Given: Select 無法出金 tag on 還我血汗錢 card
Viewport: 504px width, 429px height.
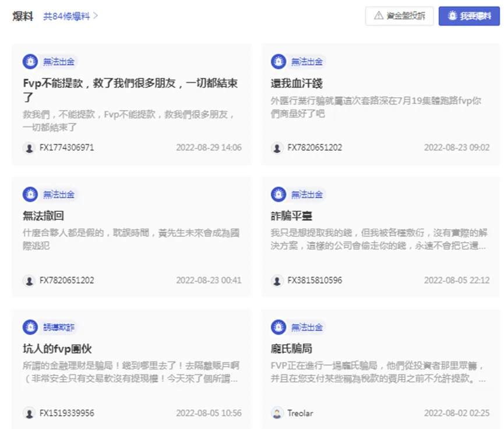Looking at the screenshot, I should coord(307,62).
